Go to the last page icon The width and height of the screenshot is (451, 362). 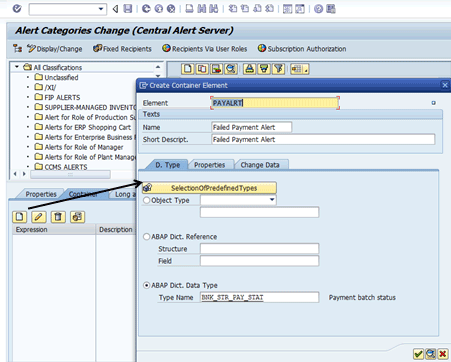[x=269, y=9]
